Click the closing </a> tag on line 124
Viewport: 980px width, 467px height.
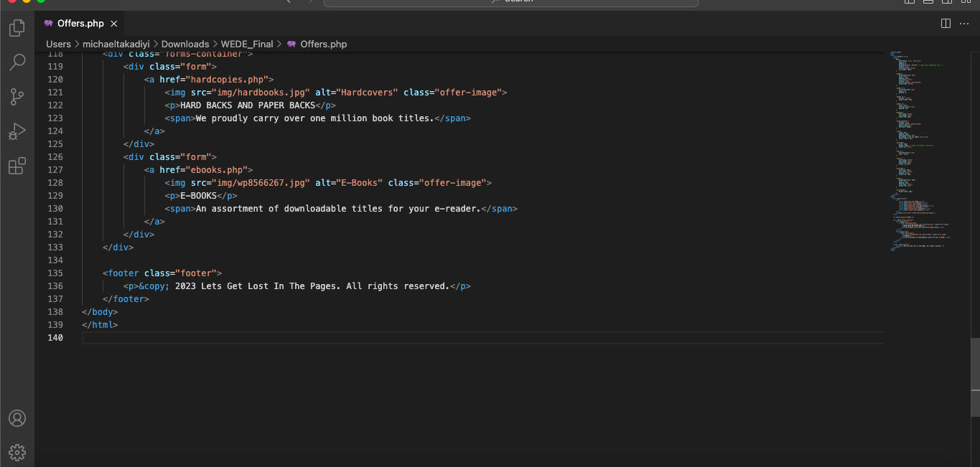point(154,131)
